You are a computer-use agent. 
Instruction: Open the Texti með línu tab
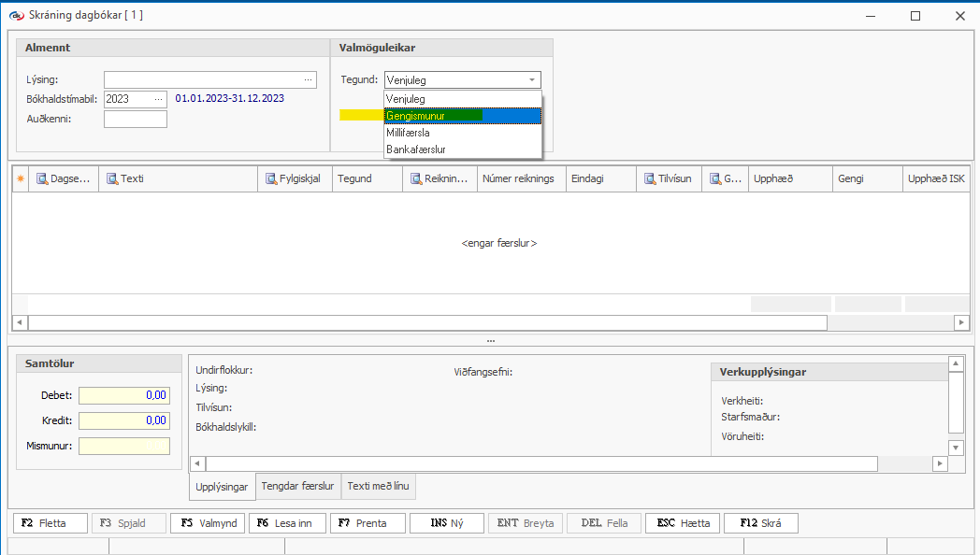click(379, 486)
